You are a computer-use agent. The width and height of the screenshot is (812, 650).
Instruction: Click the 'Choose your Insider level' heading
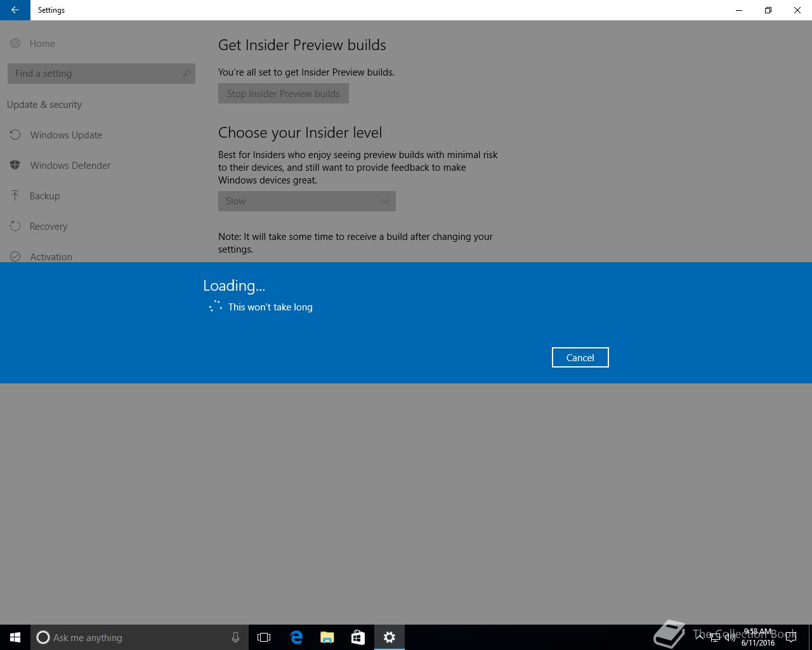point(300,133)
